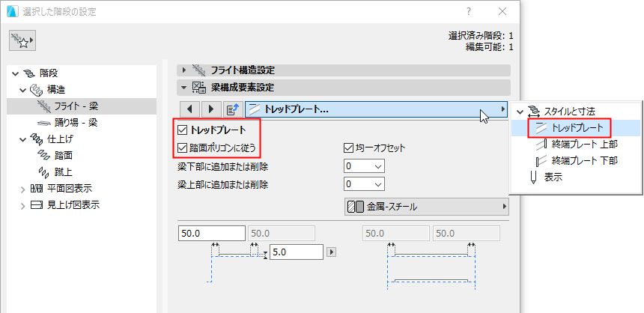Image resolution: width=644 pixels, height=313 pixels.
Task: Open the 金属-スチール material selector
Action: pyautogui.click(x=426, y=207)
